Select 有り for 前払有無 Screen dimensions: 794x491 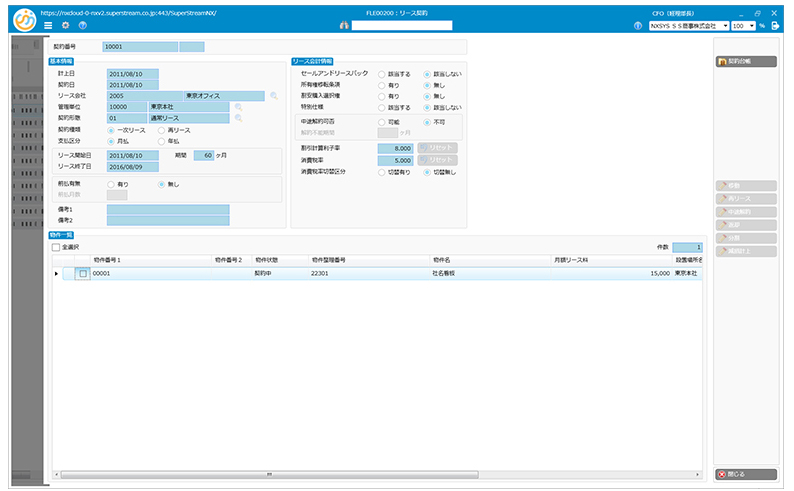(x=111, y=185)
